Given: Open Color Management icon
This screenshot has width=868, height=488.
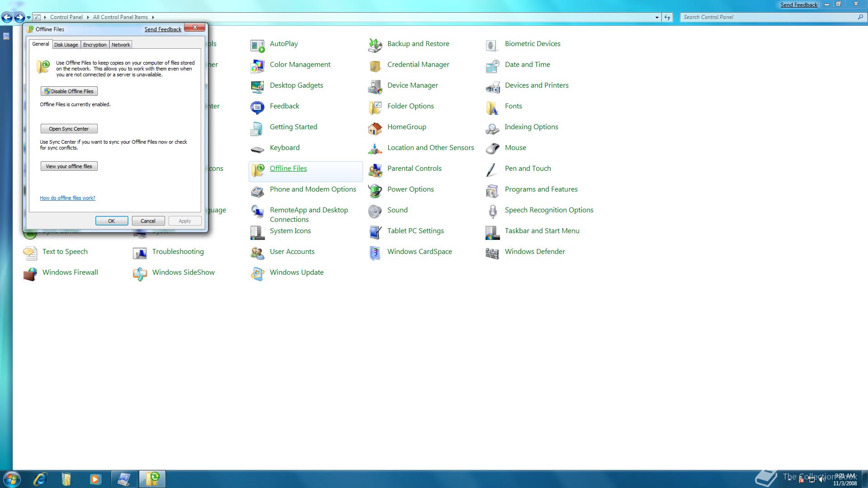Looking at the screenshot, I should tap(257, 66).
